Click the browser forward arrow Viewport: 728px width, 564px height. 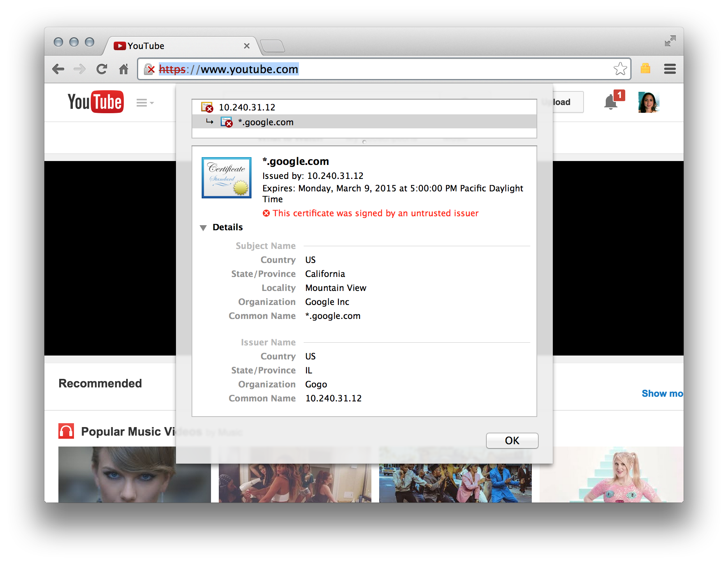[x=80, y=69]
